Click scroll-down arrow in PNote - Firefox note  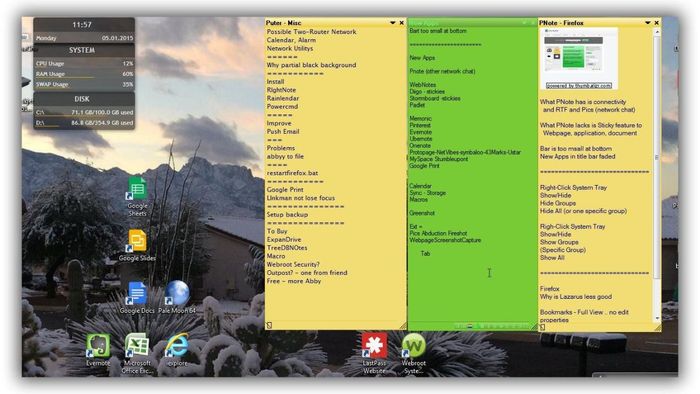pyautogui.click(x=657, y=319)
